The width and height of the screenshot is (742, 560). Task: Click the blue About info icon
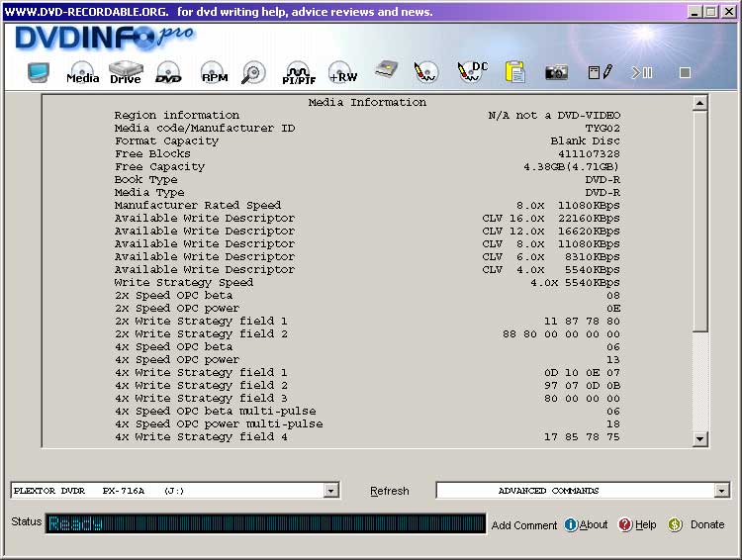[571, 524]
